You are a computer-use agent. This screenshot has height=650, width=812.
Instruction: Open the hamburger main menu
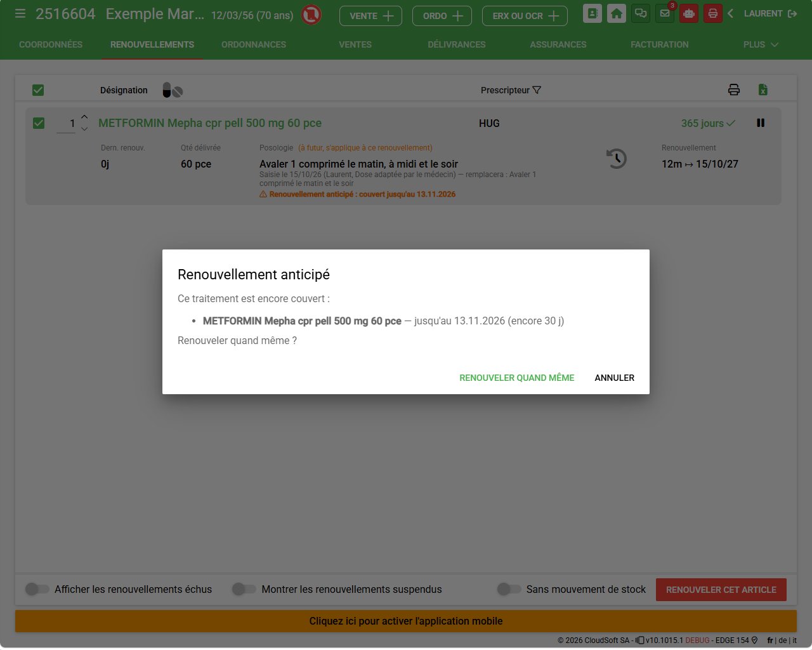[x=20, y=13]
